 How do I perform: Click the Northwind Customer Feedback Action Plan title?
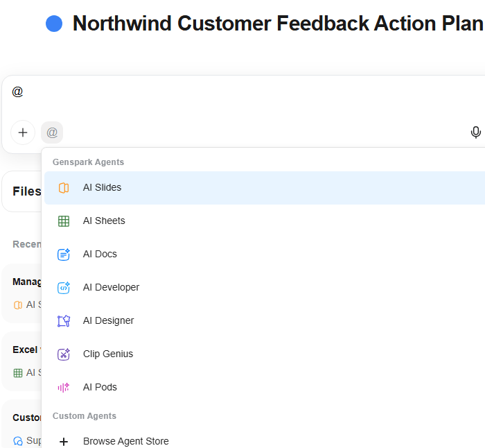point(278,24)
